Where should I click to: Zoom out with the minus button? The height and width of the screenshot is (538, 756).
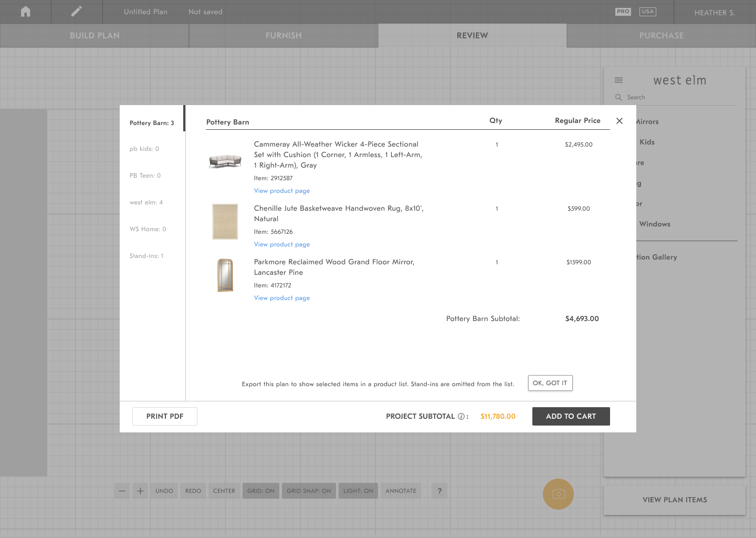pyautogui.click(x=122, y=491)
